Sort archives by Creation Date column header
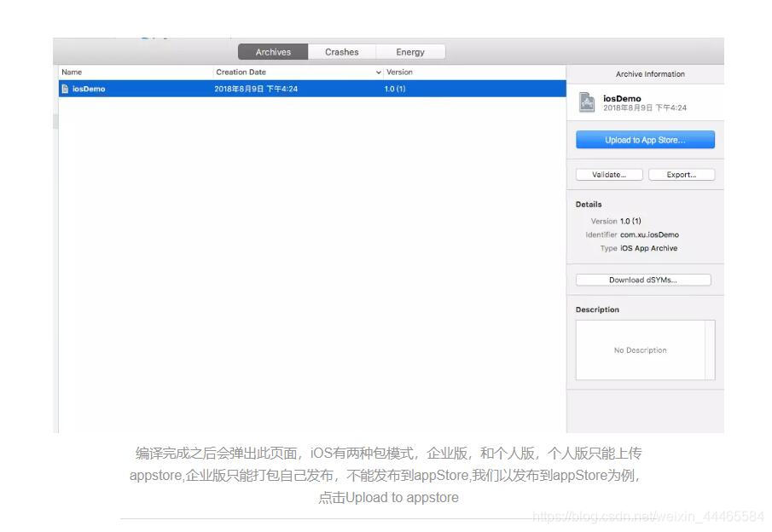 [x=241, y=72]
